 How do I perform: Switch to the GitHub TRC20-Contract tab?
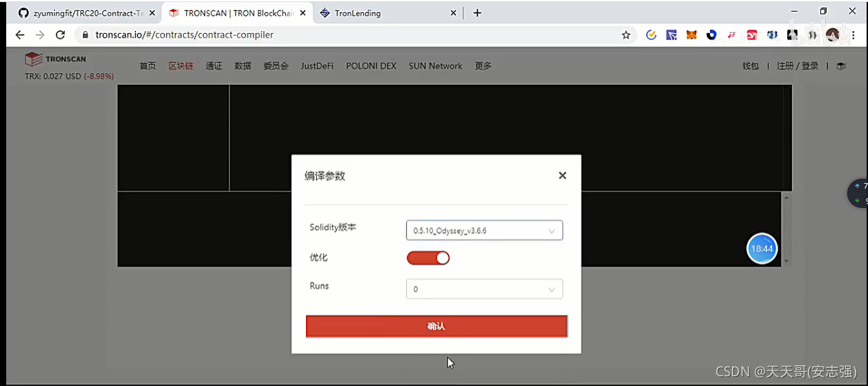click(x=83, y=13)
